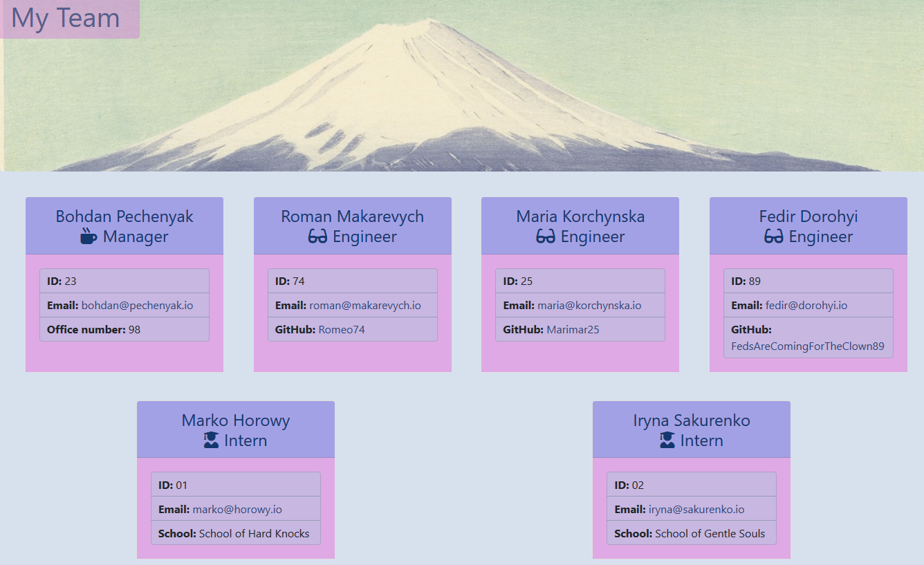
Task: Open email link iryna@sakurenko.io
Action: point(696,509)
